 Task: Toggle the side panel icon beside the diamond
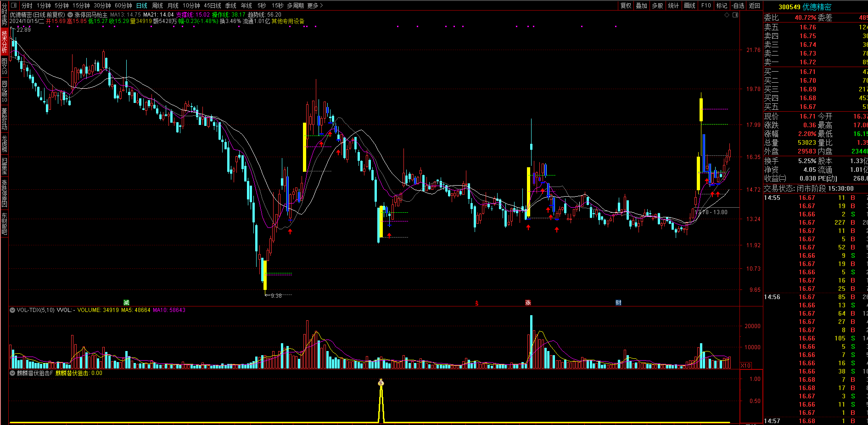(x=735, y=15)
